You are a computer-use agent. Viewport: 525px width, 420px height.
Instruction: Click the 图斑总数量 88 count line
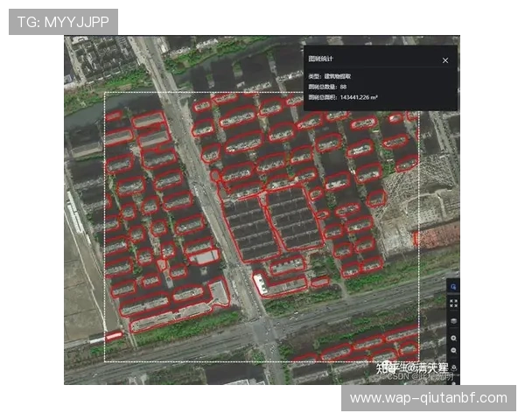[329, 87]
